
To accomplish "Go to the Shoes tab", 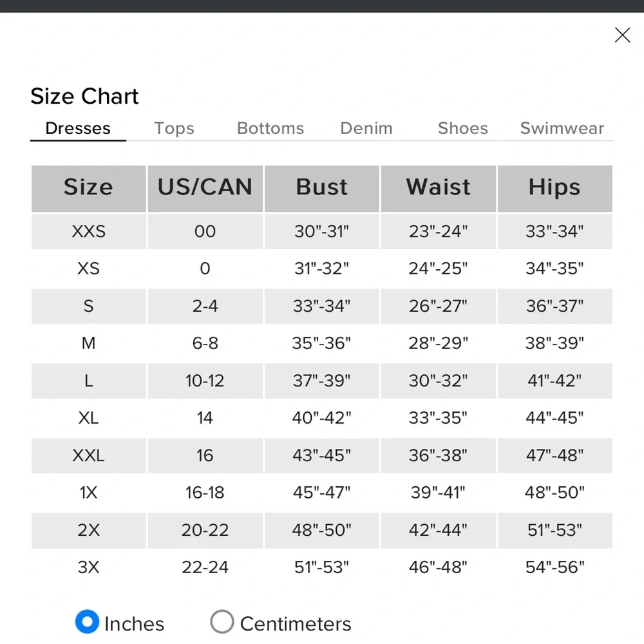I will pos(462,128).
